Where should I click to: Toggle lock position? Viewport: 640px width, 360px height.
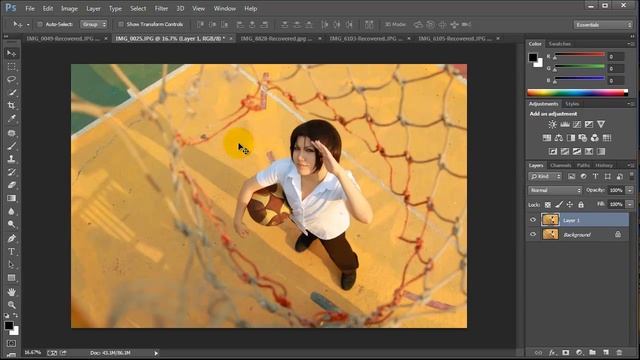(x=570, y=204)
